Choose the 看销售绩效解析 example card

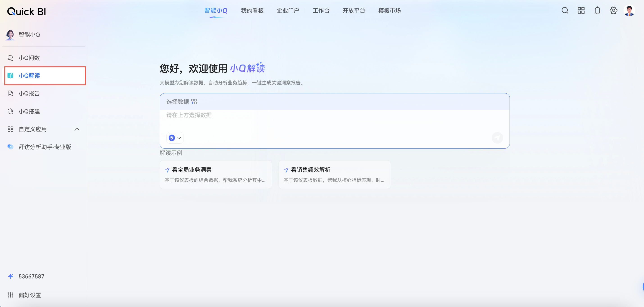pos(335,175)
